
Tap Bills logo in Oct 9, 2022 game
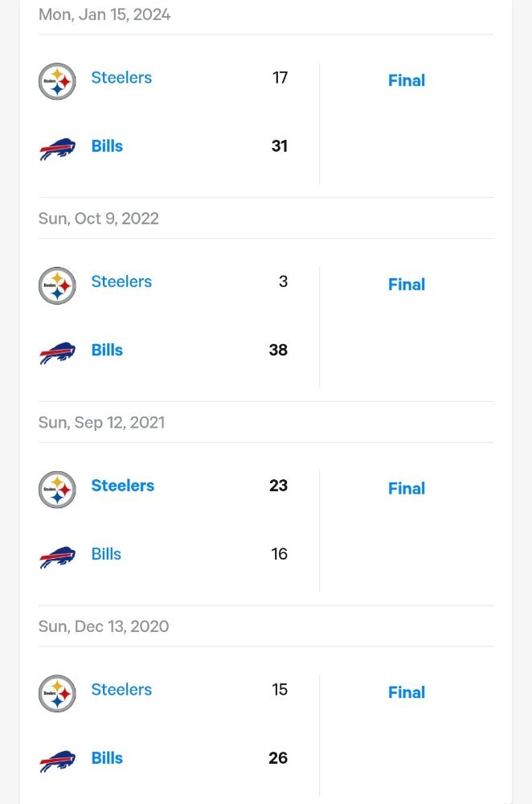click(57, 354)
